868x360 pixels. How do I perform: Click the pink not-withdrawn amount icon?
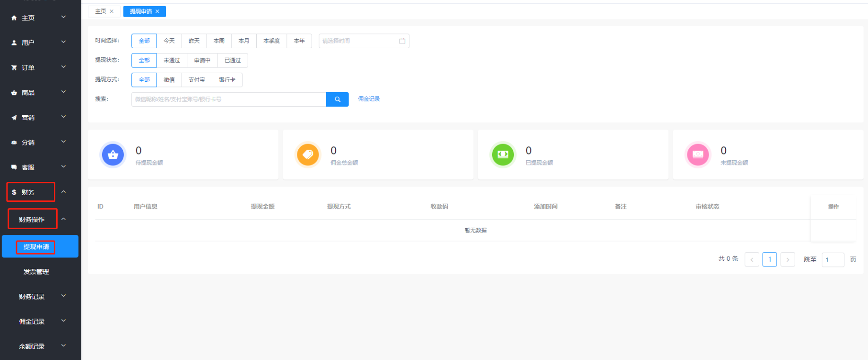[698, 154]
